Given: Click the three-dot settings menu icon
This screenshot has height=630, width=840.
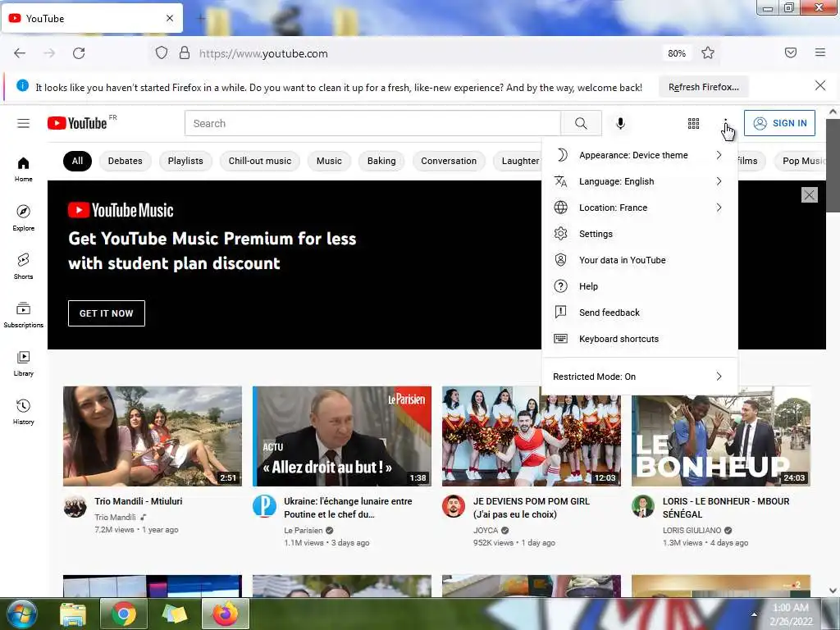Looking at the screenshot, I should pos(725,123).
